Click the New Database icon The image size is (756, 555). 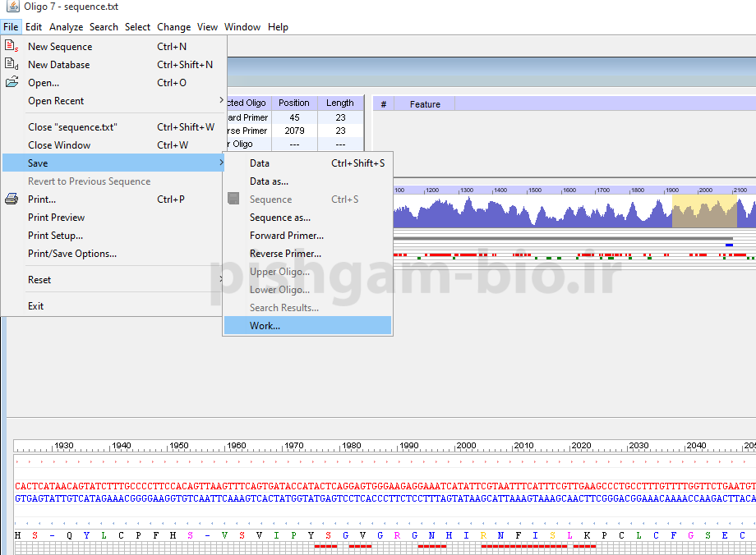12,65
